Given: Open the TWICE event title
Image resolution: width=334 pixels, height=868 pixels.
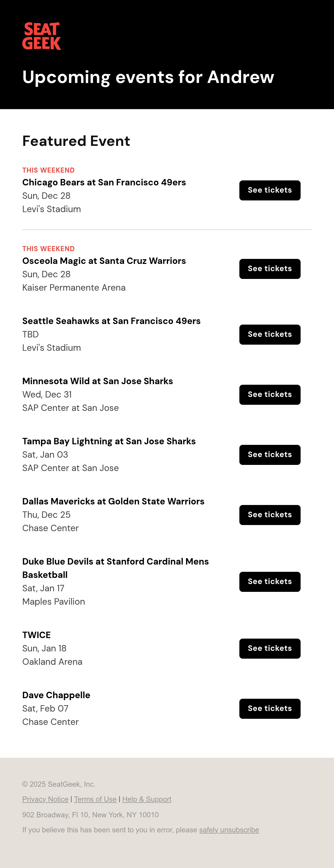Looking at the screenshot, I should click(x=36, y=635).
